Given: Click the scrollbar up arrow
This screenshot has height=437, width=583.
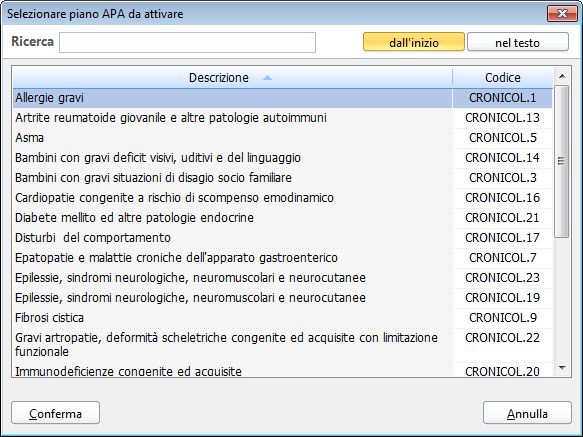Looking at the screenshot, I should pyautogui.click(x=562, y=76).
